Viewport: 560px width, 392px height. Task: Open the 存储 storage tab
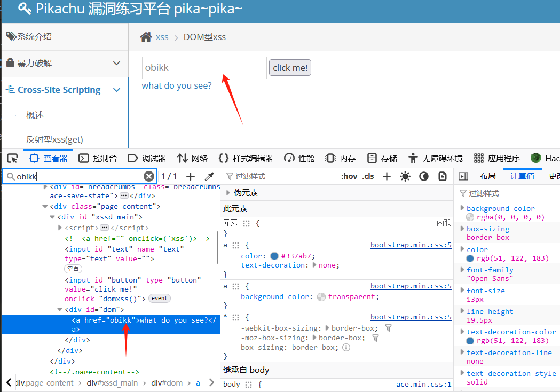click(382, 158)
